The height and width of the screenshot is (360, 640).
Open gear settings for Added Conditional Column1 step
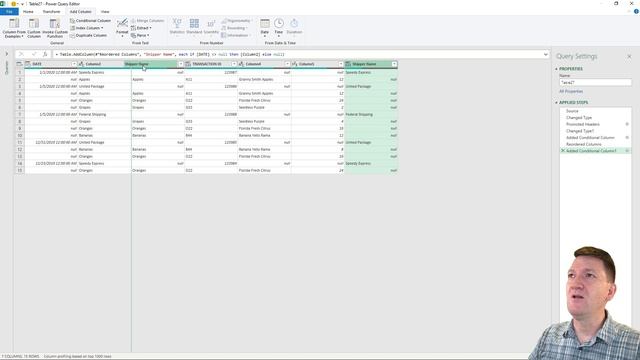627,151
